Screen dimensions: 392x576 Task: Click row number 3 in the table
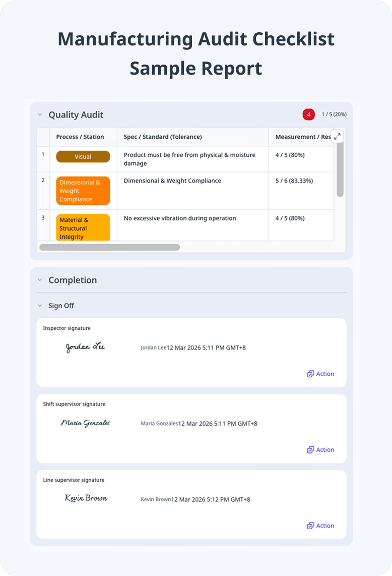(x=43, y=217)
